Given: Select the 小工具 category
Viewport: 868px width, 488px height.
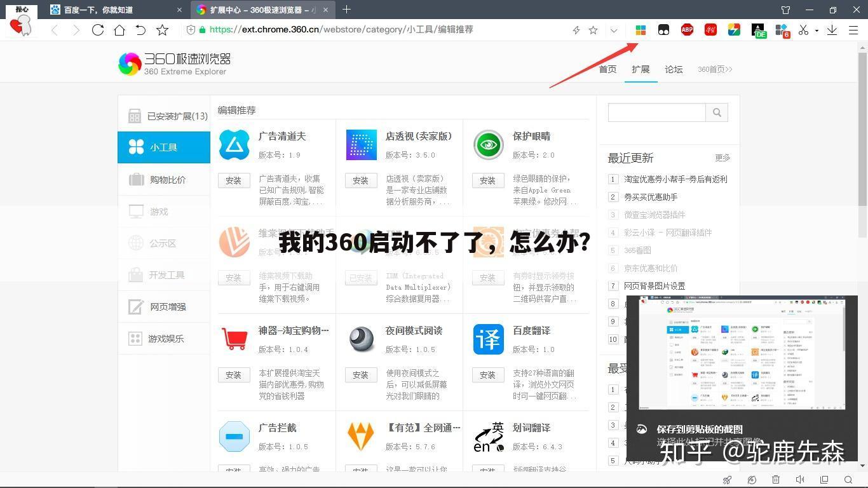Looking at the screenshot, I should (x=164, y=147).
